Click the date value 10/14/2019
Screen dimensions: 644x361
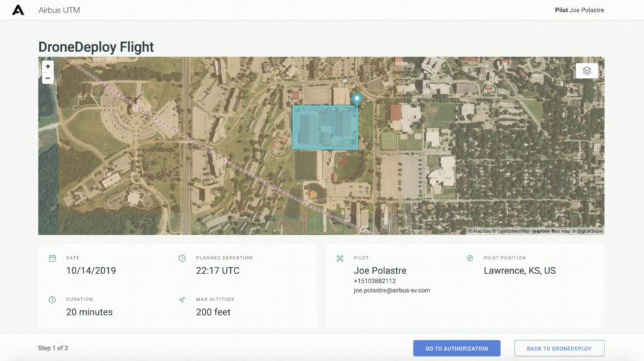(91, 270)
